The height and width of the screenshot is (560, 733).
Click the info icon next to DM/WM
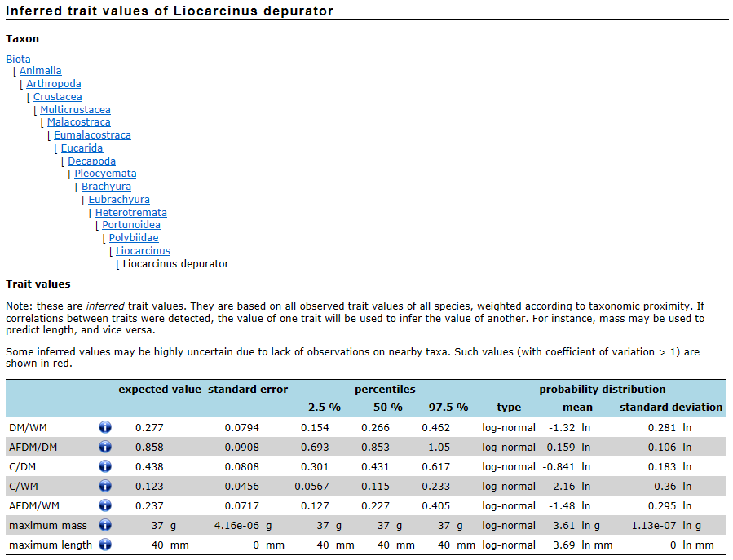(105, 427)
